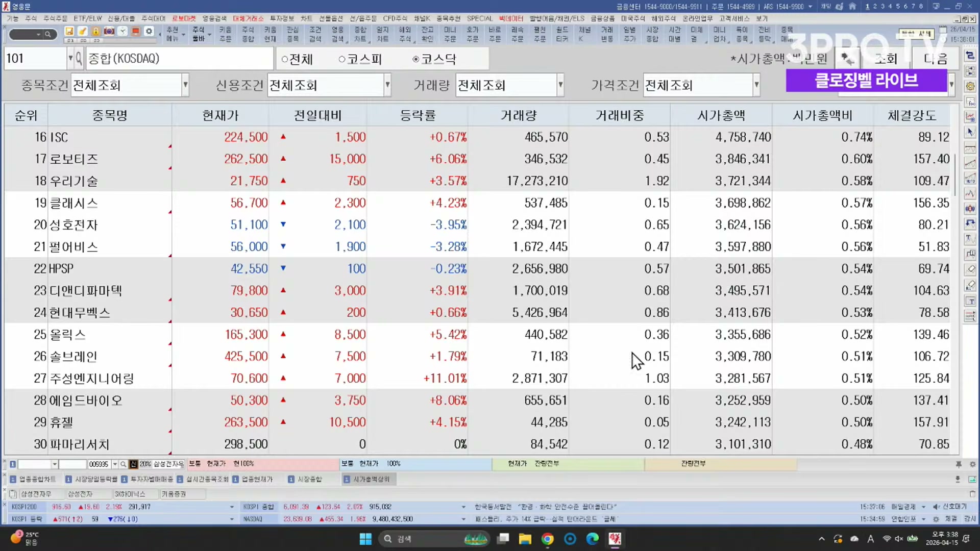980x551 pixels.
Task: Click the camera screenshot toolbar icon
Action: pos(109,31)
